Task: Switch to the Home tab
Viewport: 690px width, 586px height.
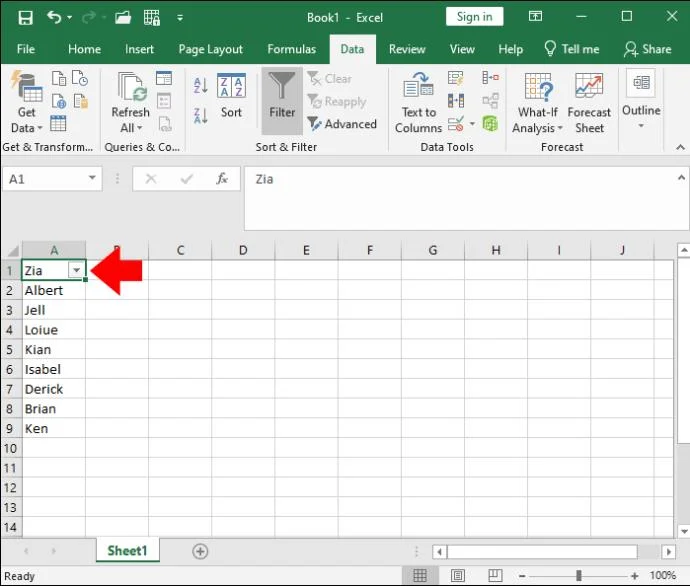Action: (x=84, y=49)
